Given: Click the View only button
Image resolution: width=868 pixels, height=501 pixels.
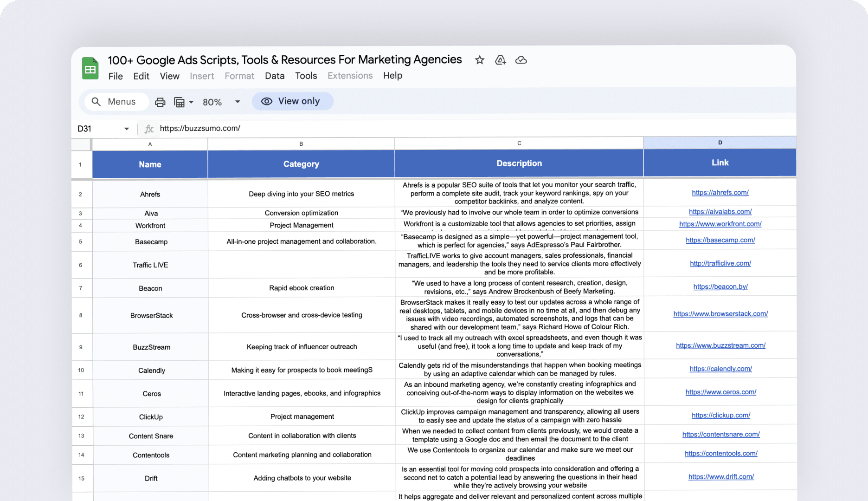Looking at the screenshot, I should coord(292,101).
